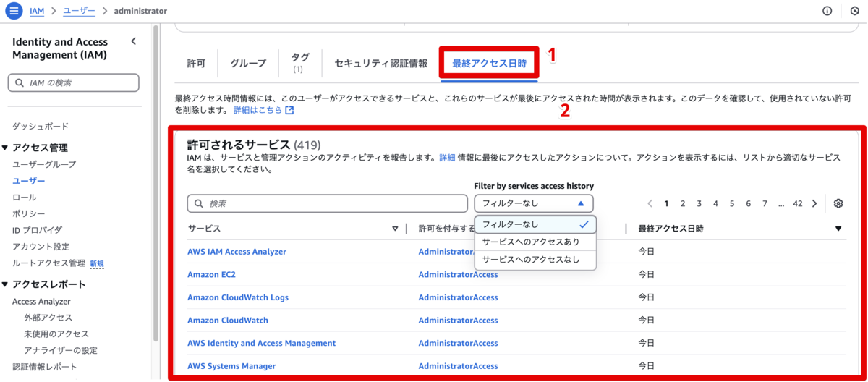Open Amazon EC2 service link
868x382 pixels.
click(x=211, y=275)
